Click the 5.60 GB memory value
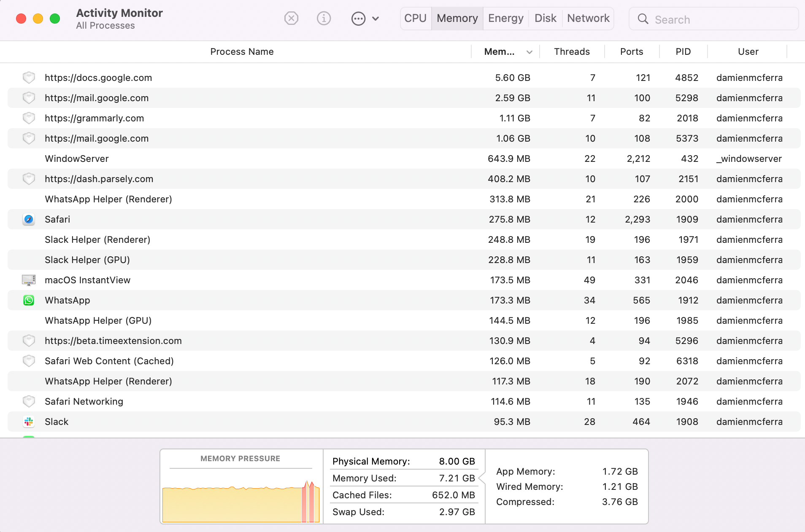The width and height of the screenshot is (805, 532). pyautogui.click(x=513, y=78)
